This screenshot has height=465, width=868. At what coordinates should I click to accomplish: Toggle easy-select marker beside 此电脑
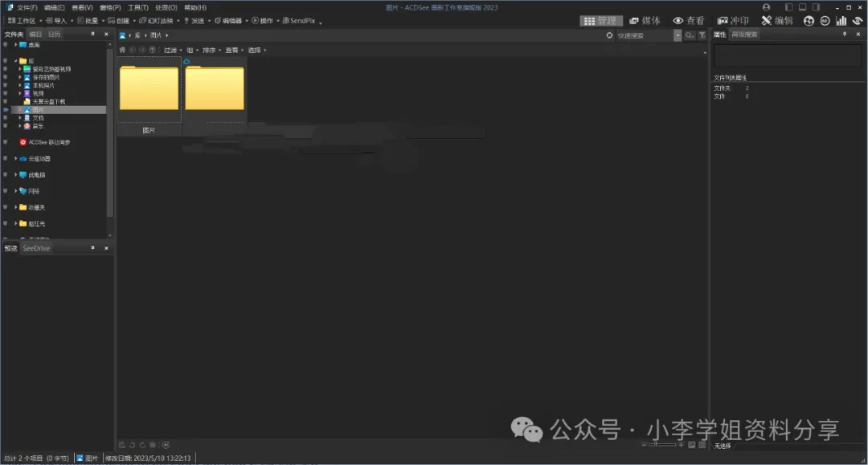[x=6, y=175]
